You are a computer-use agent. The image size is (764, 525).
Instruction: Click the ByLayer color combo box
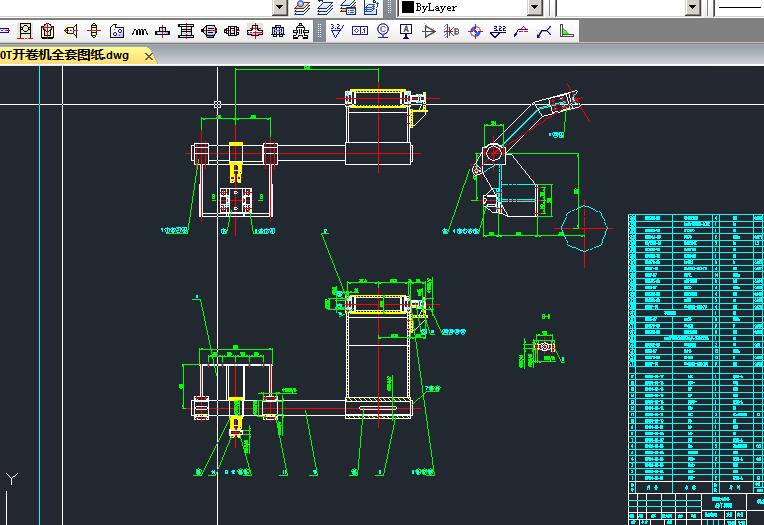point(471,7)
